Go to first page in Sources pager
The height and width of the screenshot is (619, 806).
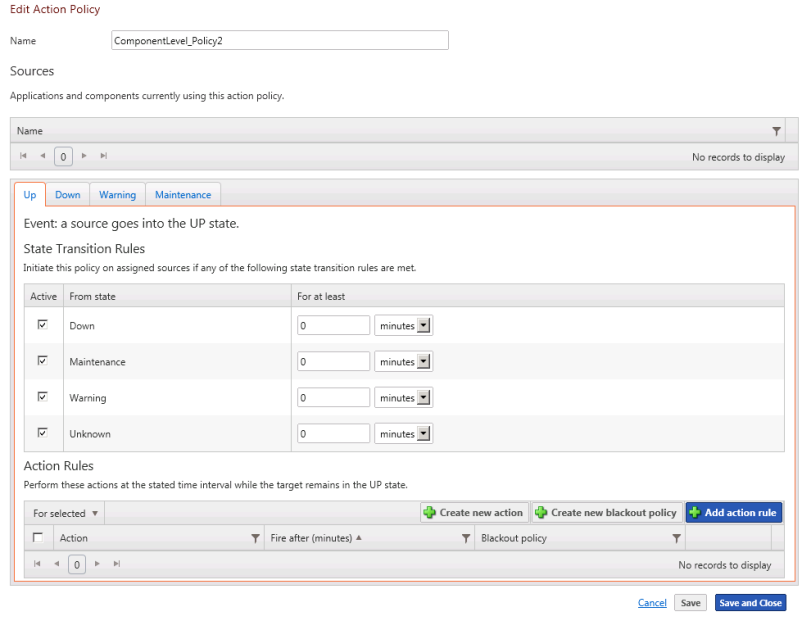tap(23, 156)
